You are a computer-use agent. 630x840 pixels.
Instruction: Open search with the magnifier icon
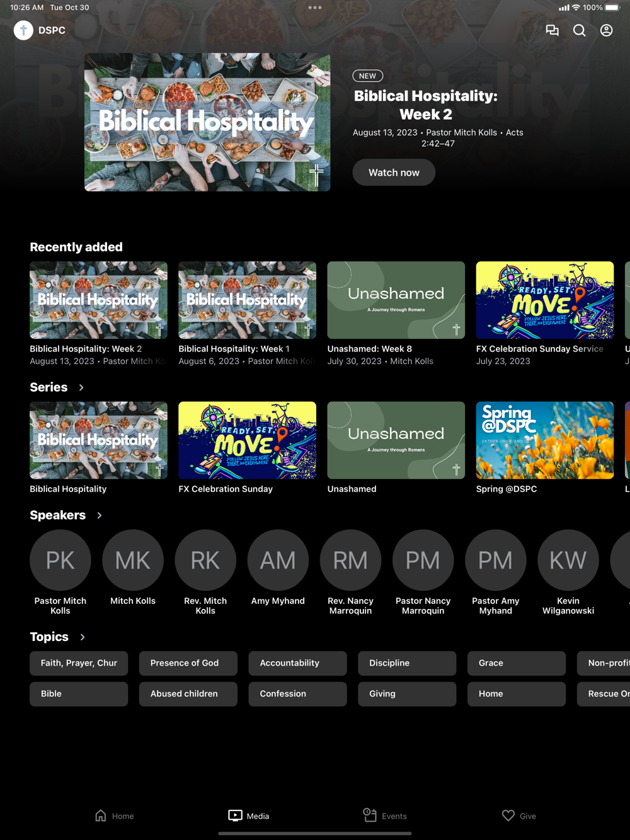click(580, 30)
